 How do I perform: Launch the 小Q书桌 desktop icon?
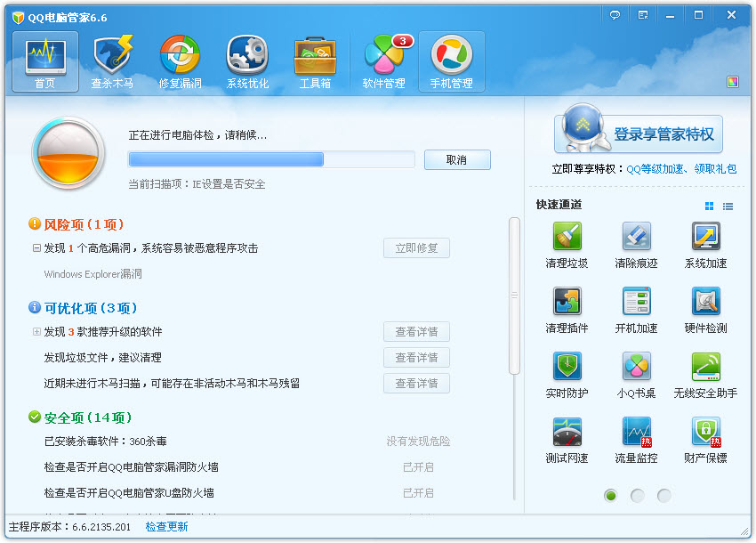pyautogui.click(x=637, y=366)
